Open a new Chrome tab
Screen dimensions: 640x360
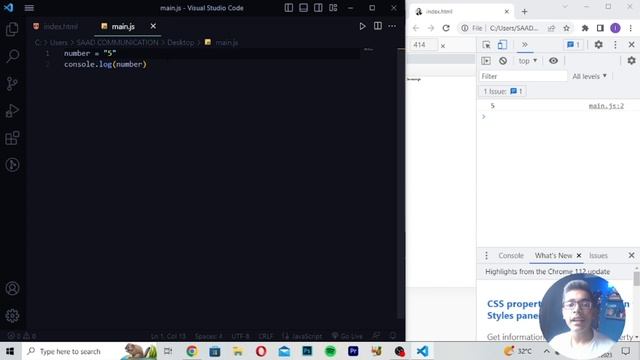[x=524, y=12]
